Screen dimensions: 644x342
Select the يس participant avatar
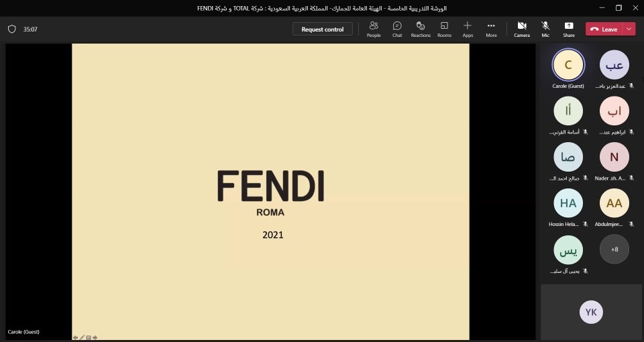point(568,249)
